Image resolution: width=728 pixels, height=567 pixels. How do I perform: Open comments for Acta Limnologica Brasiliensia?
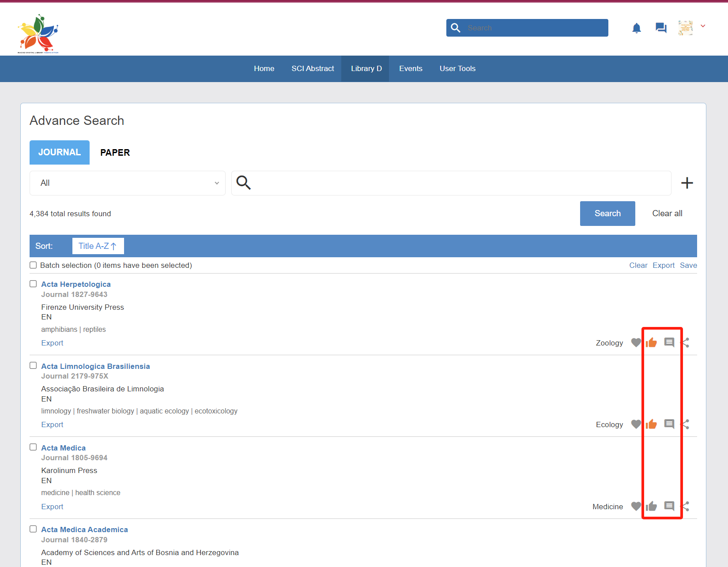click(669, 424)
